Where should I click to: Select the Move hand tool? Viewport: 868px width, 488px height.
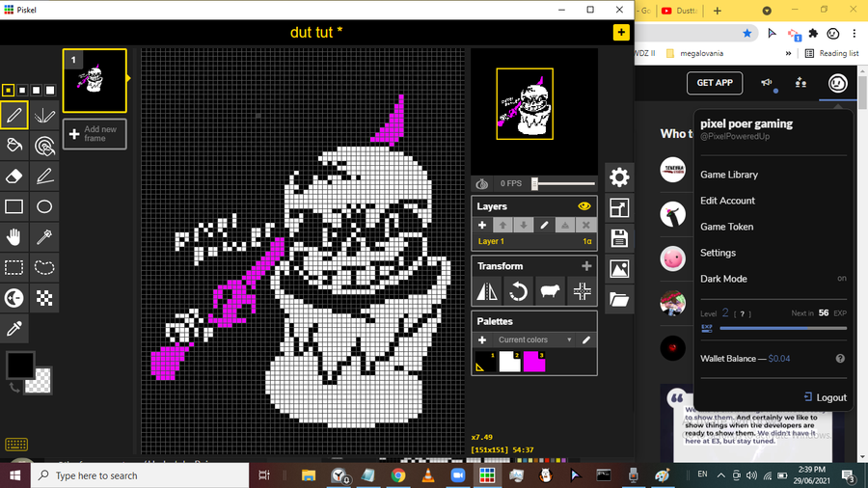click(14, 237)
